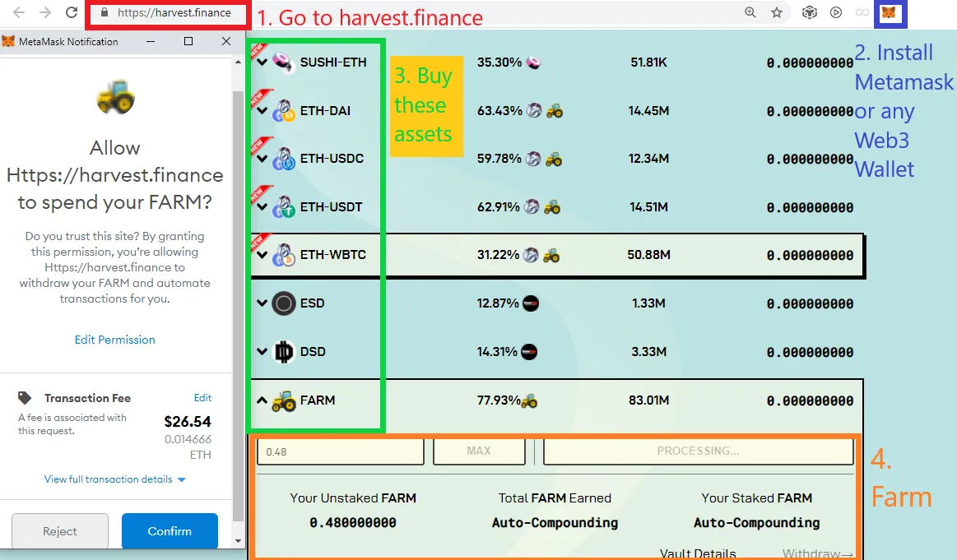Confirm the MetaMask transaction
957x560 pixels.
[x=170, y=530]
